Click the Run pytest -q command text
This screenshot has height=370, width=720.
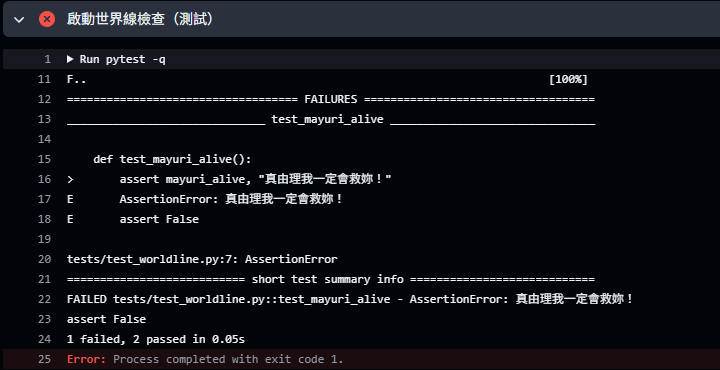tap(123, 59)
